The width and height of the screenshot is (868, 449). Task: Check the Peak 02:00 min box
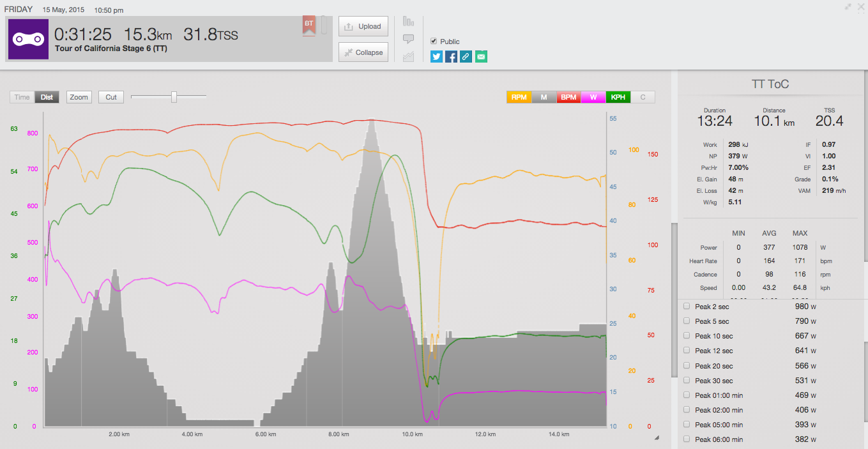[687, 409]
